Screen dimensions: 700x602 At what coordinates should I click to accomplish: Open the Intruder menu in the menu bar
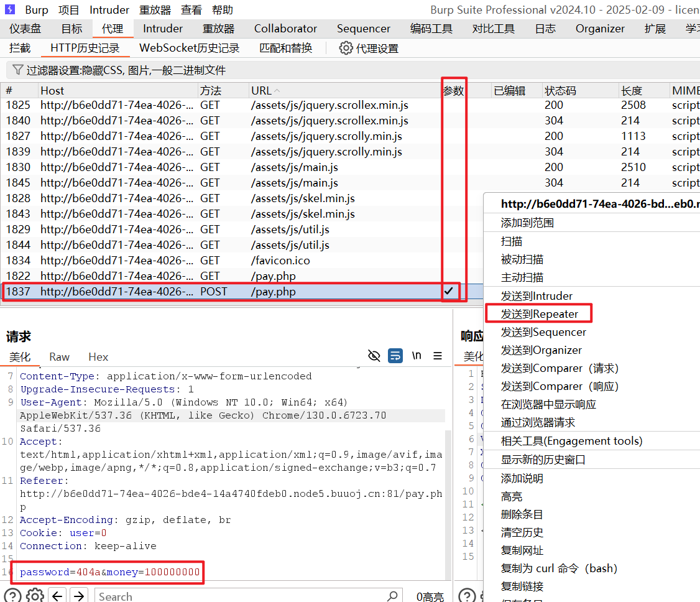point(109,10)
